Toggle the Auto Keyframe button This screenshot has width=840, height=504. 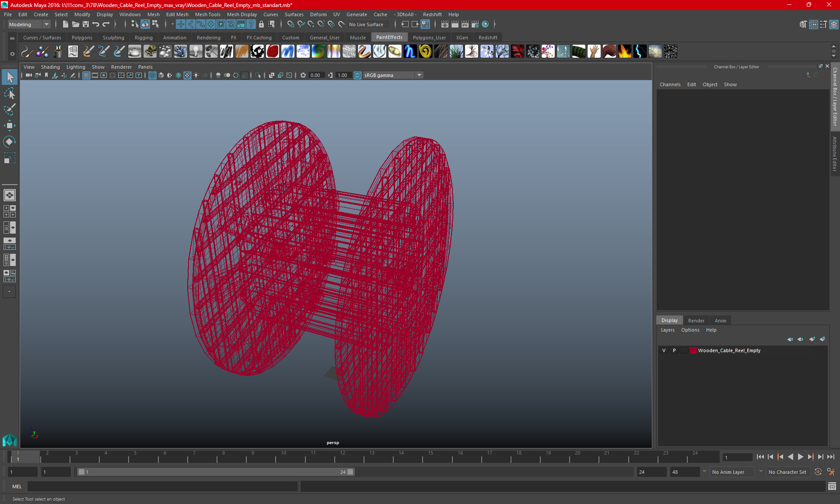(818, 472)
